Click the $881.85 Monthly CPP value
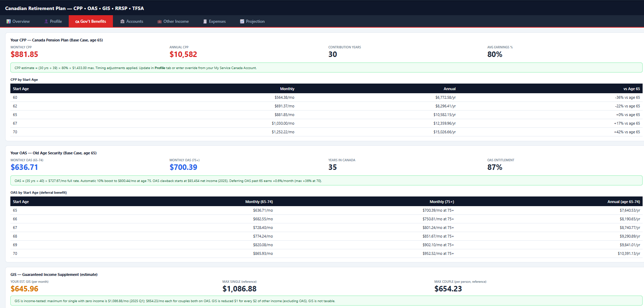Image resolution: width=644 pixels, height=308 pixels. click(x=25, y=55)
